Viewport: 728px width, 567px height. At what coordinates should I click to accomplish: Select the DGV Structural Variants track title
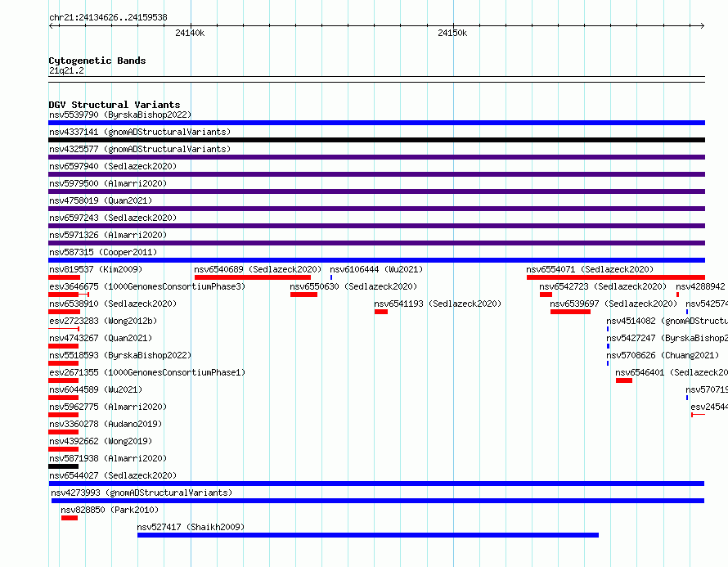[x=115, y=105]
